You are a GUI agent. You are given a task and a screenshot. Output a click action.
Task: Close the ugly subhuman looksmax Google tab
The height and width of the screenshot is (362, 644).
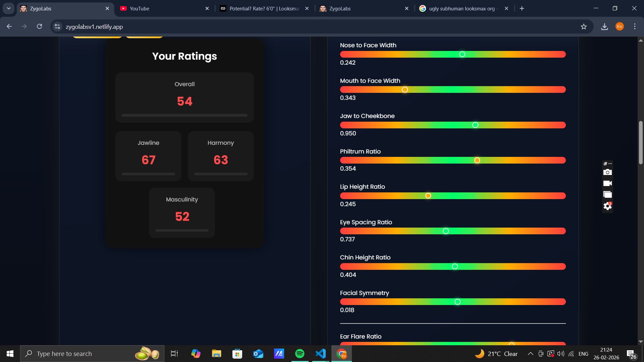506,8
